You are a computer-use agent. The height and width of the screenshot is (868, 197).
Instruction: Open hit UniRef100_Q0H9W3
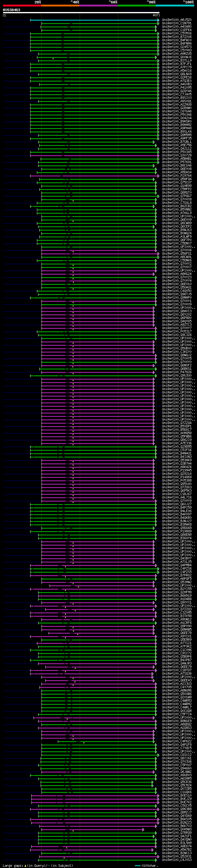(x=177, y=829)
